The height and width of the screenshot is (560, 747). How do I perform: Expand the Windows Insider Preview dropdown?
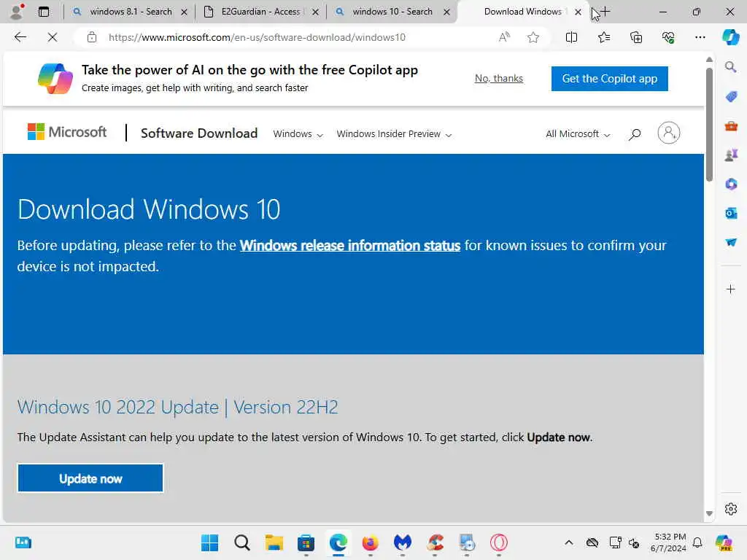394,134
